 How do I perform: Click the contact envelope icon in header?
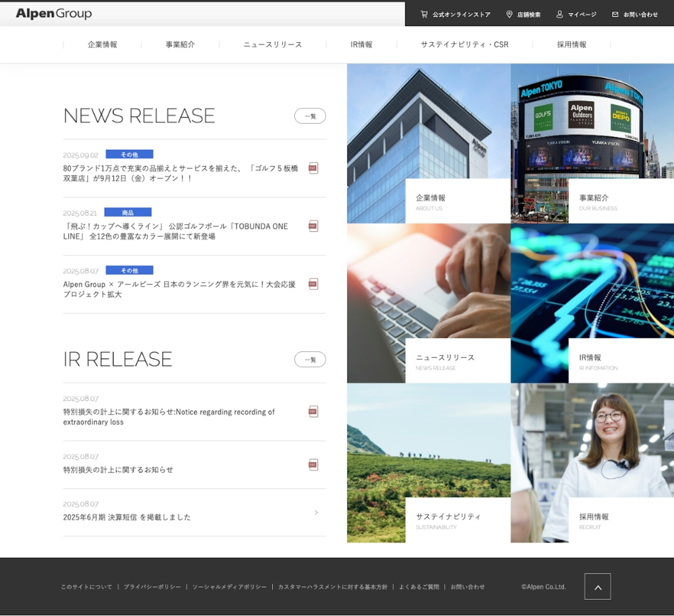point(615,14)
